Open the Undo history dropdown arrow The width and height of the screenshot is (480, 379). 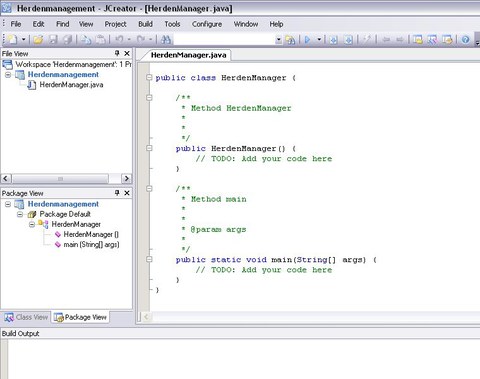[x=129, y=39]
